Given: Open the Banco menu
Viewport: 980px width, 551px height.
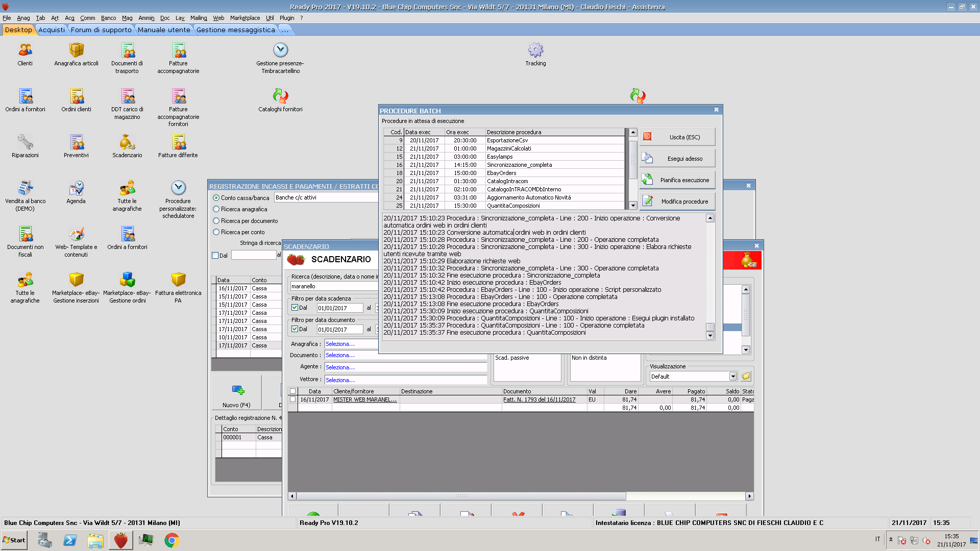Looking at the screenshot, I should [108, 18].
